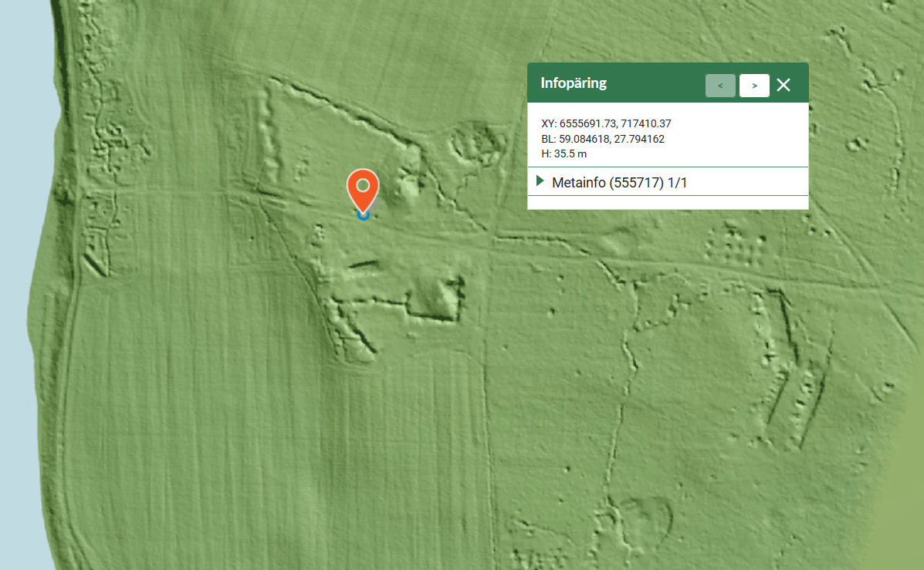The width and height of the screenshot is (924, 570).
Task: Click the H: 35.5 m elevation text
Action: [x=564, y=153]
